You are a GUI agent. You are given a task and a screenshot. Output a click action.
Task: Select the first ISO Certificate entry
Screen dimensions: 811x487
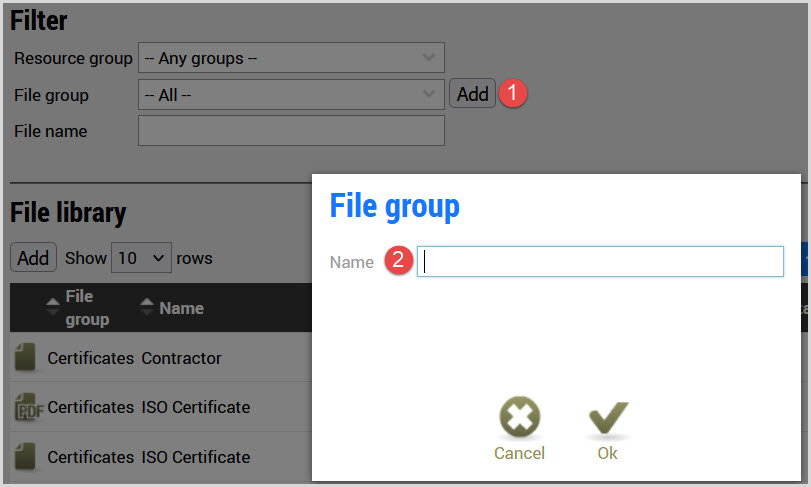point(196,407)
